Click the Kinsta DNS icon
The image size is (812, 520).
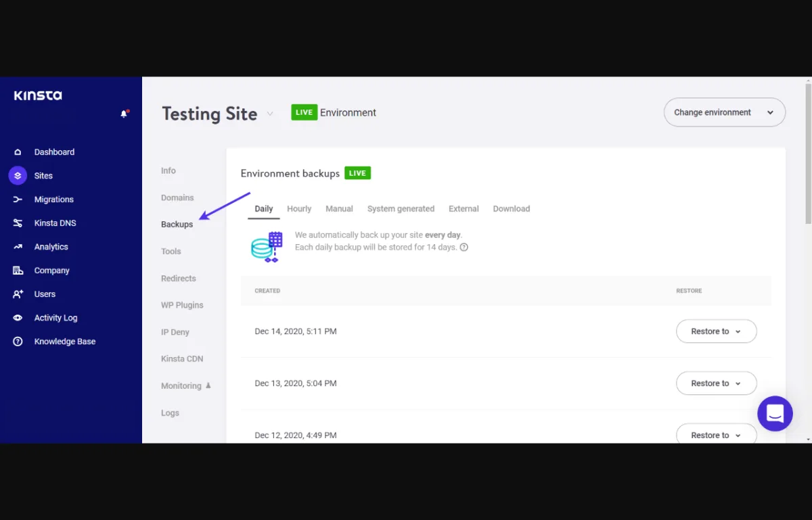point(18,223)
